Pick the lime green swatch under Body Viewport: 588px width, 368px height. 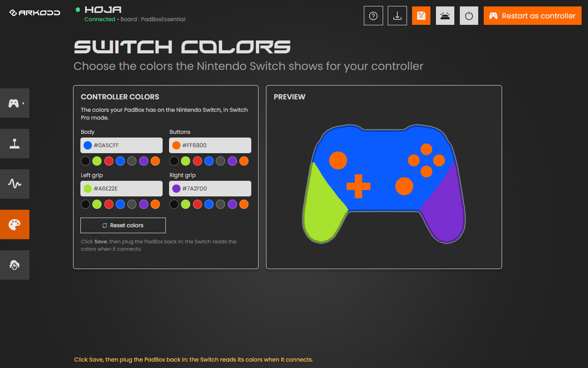tap(97, 161)
